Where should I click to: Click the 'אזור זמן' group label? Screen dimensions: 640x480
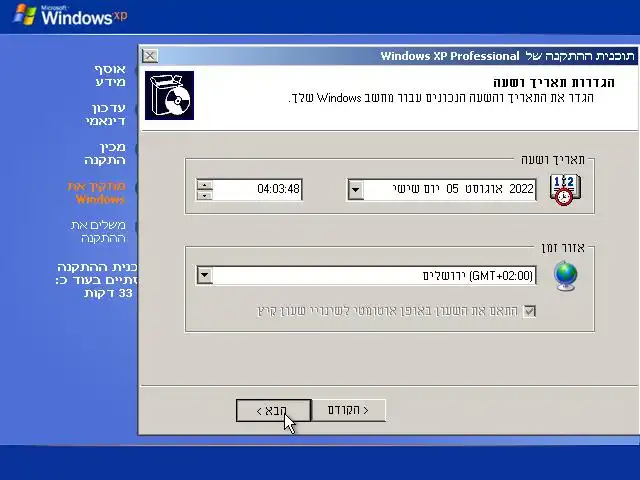563,247
